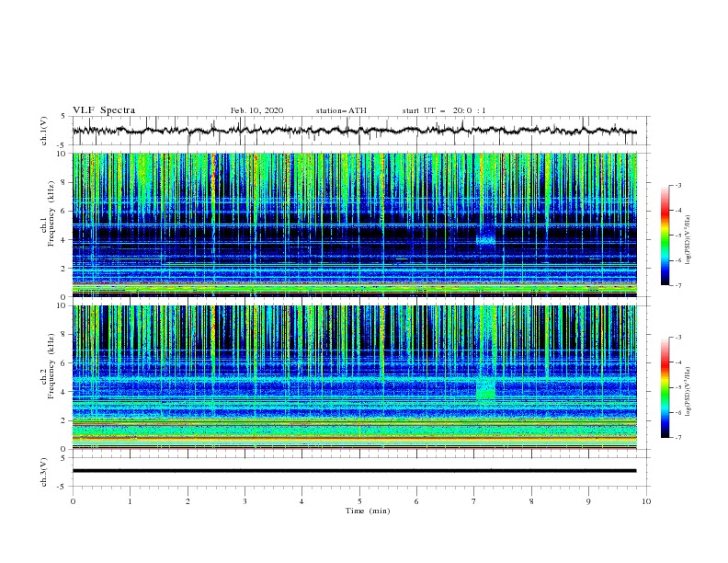The height and width of the screenshot is (563, 728).
Task: Click the 4 kHz burst near minute 7 in ch.1
Action: [x=485, y=239]
